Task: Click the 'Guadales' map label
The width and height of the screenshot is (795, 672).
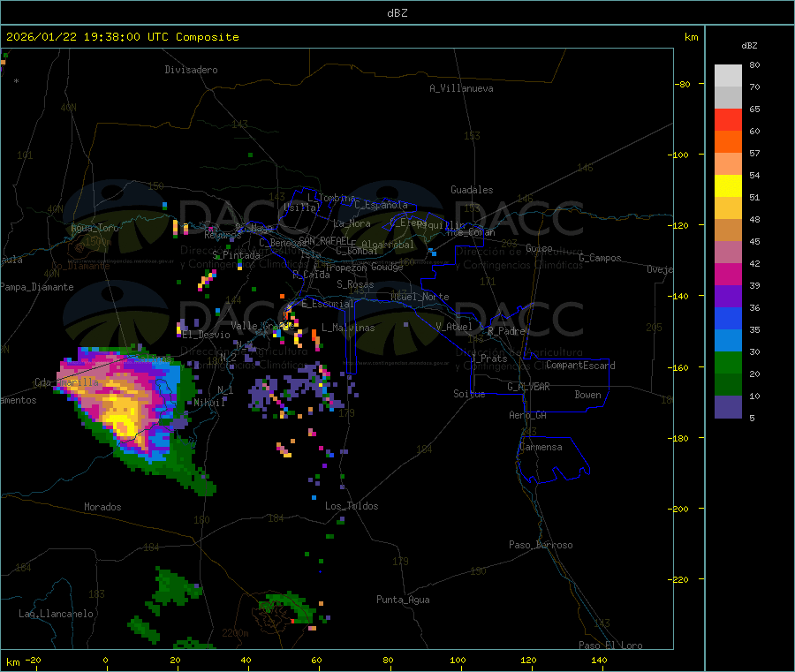Action: 472,190
